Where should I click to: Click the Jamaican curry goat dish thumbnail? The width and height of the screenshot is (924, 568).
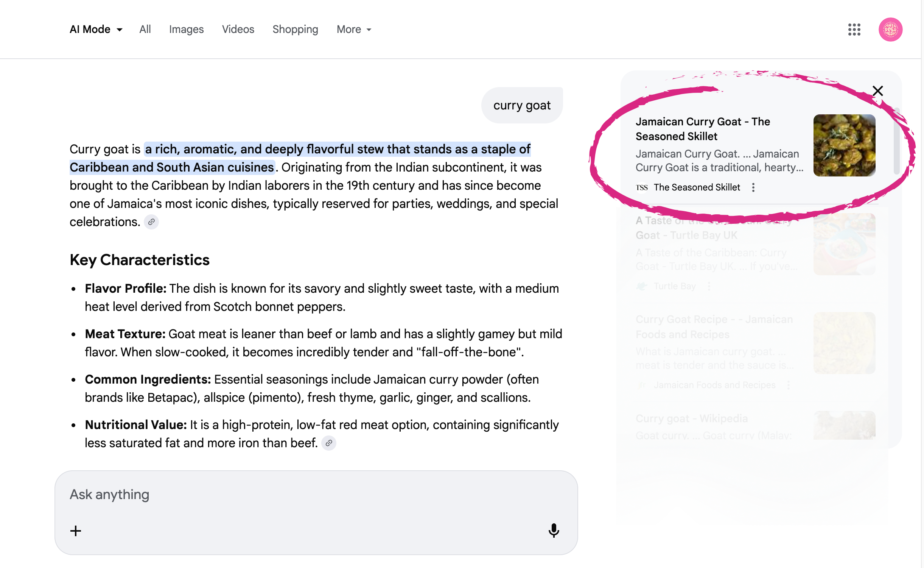tap(844, 145)
